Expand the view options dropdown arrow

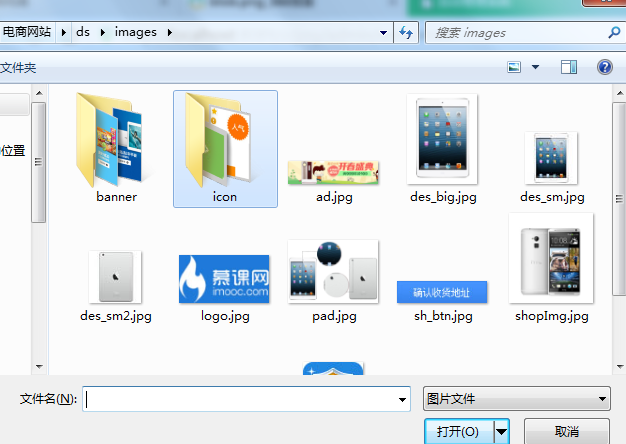(x=535, y=67)
